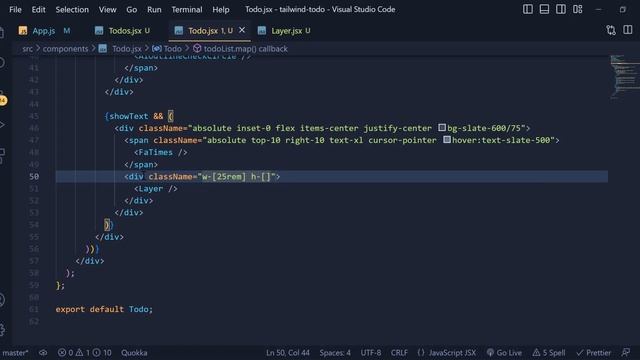Click the bg-slate-600/75 color swatch
The height and width of the screenshot is (360, 640).
(x=442, y=128)
